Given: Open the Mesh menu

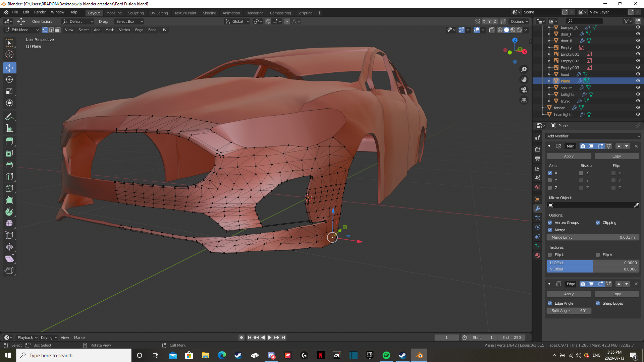Looking at the screenshot, I should 110,30.
